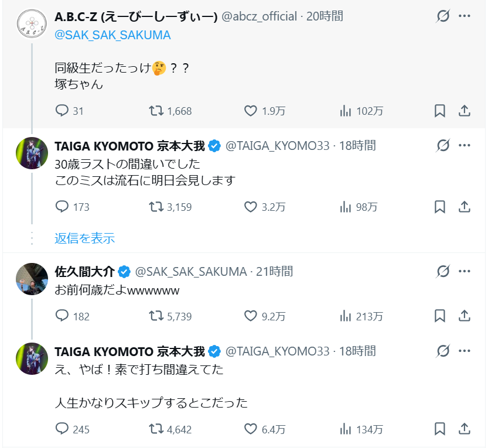The height and width of the screenshot is (448, 488).
Task: Repost the 佐久間大介 tweet with 5,739 reposts
Action: [x=156, y=316]
